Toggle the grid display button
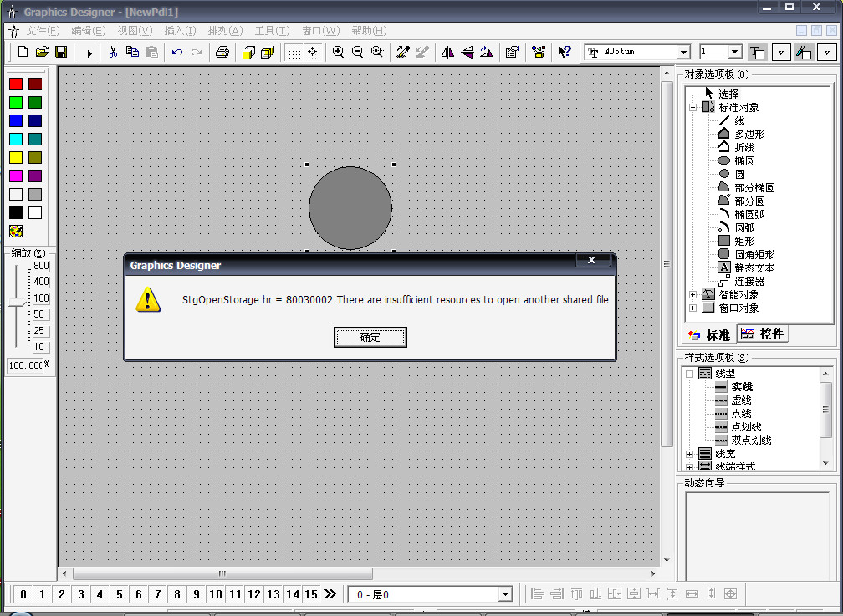843x616 pixels. 294,52
